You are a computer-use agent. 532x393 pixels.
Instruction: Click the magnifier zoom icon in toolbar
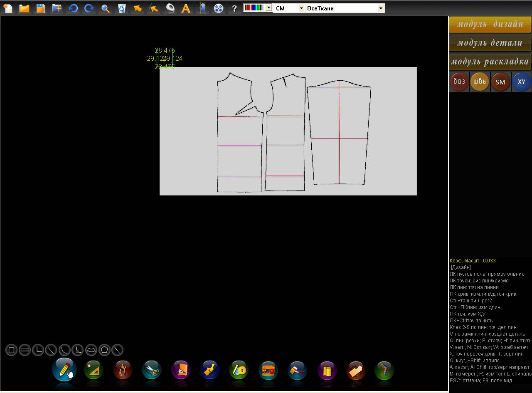coord(106,8)
